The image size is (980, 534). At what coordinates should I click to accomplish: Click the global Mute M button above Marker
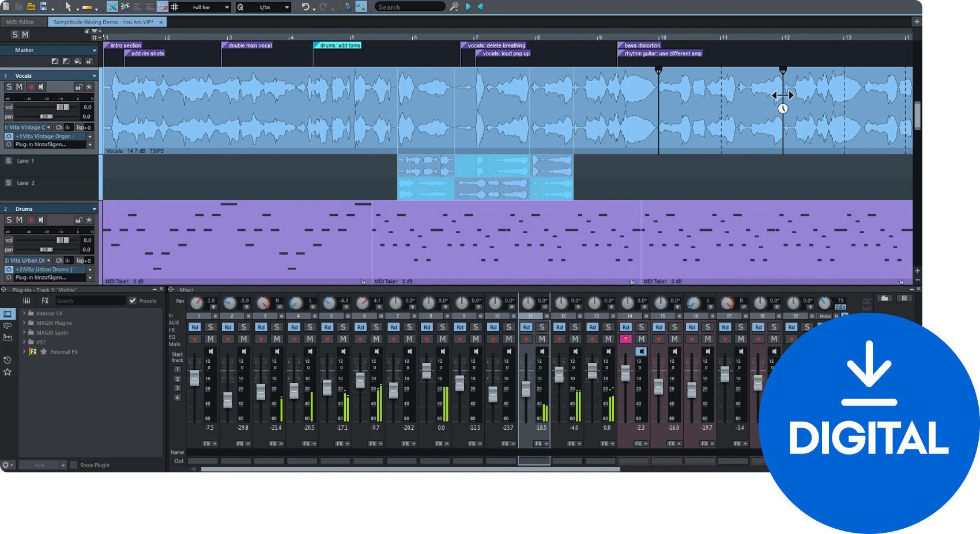coord(25,35)
